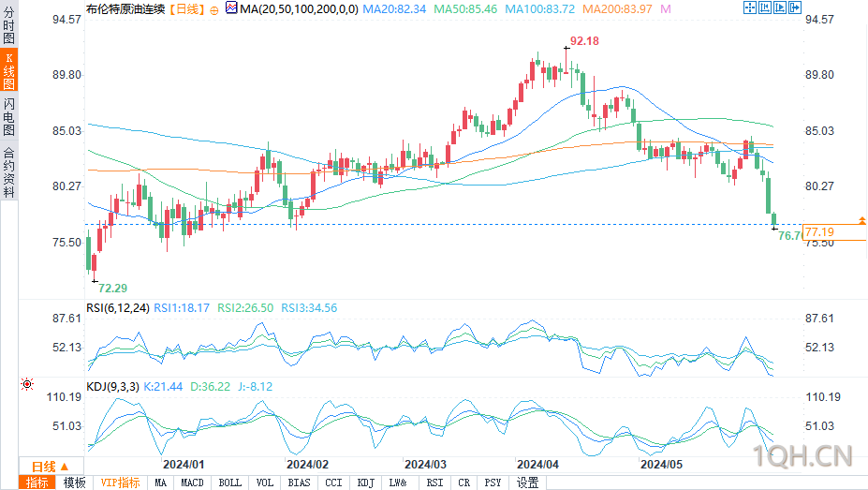Click the D:36.22 value

tap(211, 386)
